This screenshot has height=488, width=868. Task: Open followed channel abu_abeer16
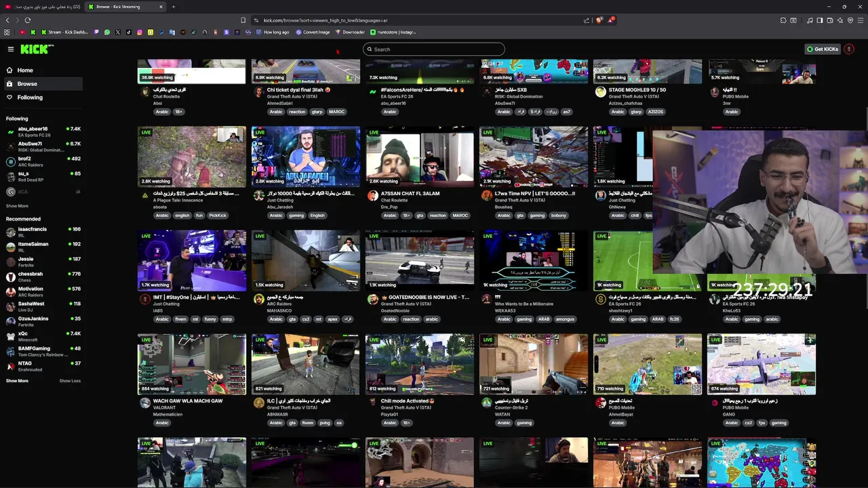click(x=42, y=131)
